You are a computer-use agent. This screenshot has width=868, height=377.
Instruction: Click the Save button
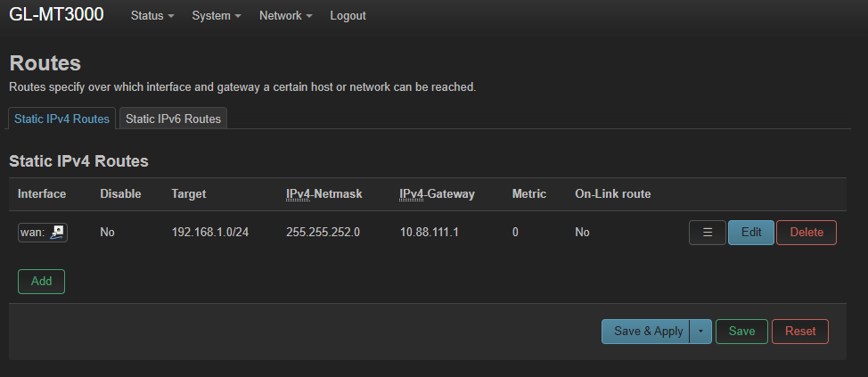[741, 332]
